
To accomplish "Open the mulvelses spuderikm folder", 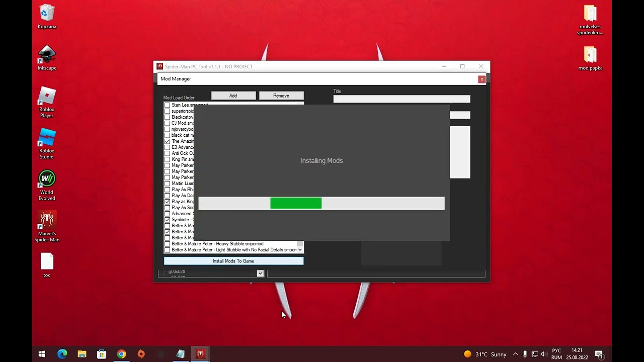I will pos(590,20).
